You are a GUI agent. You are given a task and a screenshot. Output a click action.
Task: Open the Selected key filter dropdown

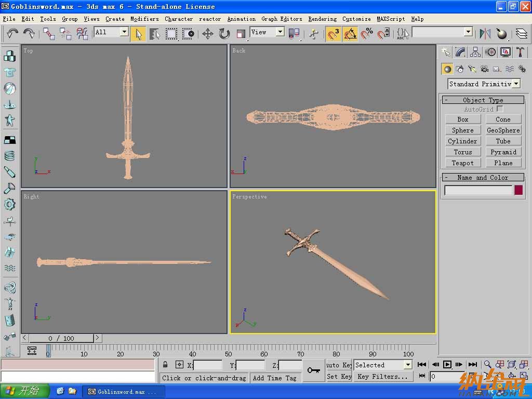408,365
